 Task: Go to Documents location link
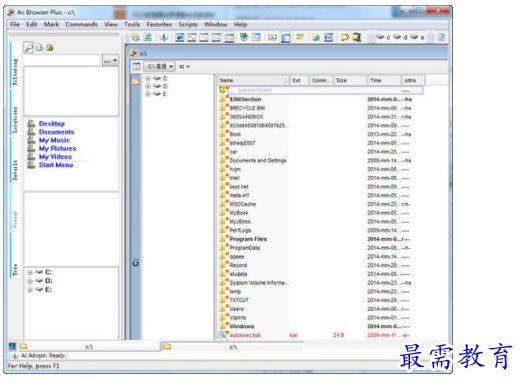[x=56, y=132]
